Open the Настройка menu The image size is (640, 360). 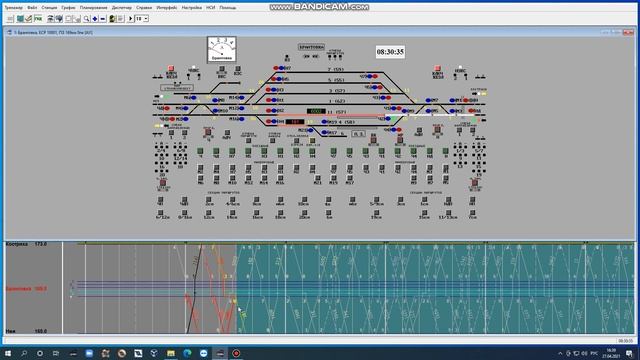(191, 7)
